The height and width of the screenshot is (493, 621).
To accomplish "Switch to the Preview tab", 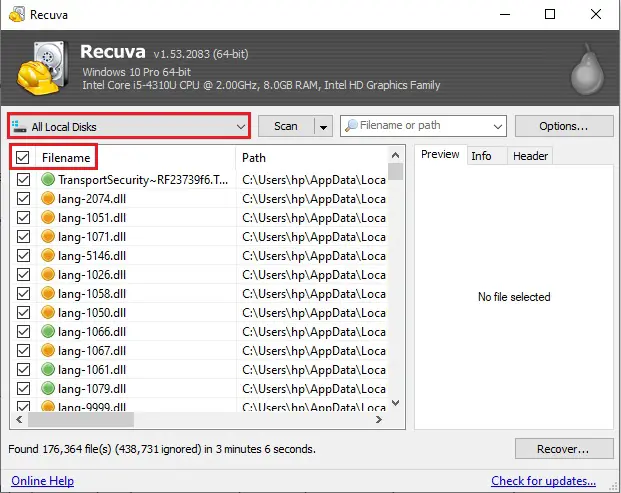I will pos(440,154).
